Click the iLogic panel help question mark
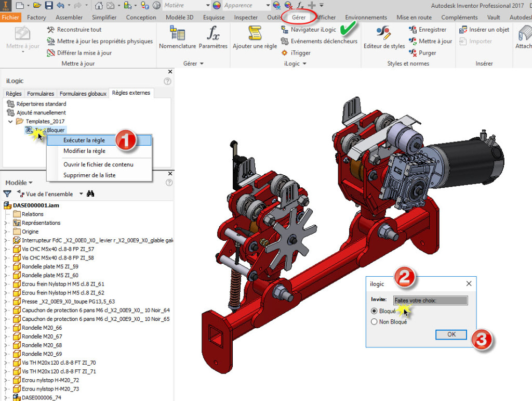This screenshot has height=401, width=532. [167, 82]
